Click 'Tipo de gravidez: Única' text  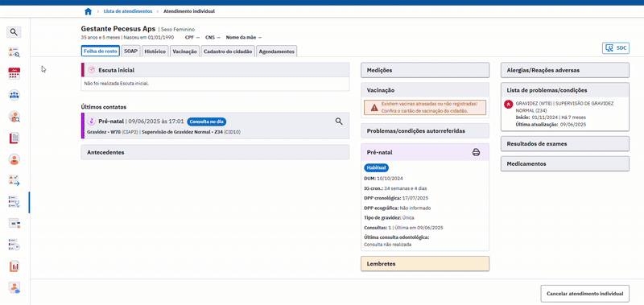[x=390, y=217]
